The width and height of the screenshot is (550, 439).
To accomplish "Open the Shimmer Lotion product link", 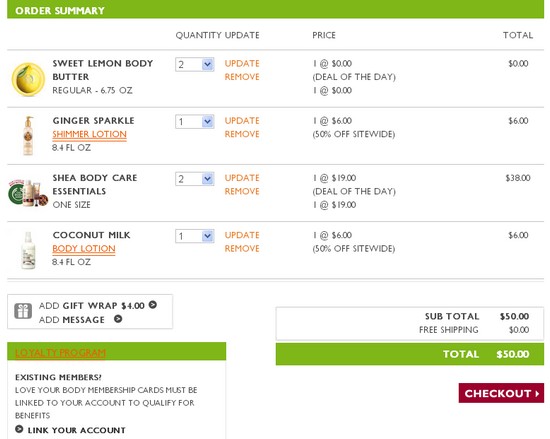I will pyautogui.click(x=89, y=134).
